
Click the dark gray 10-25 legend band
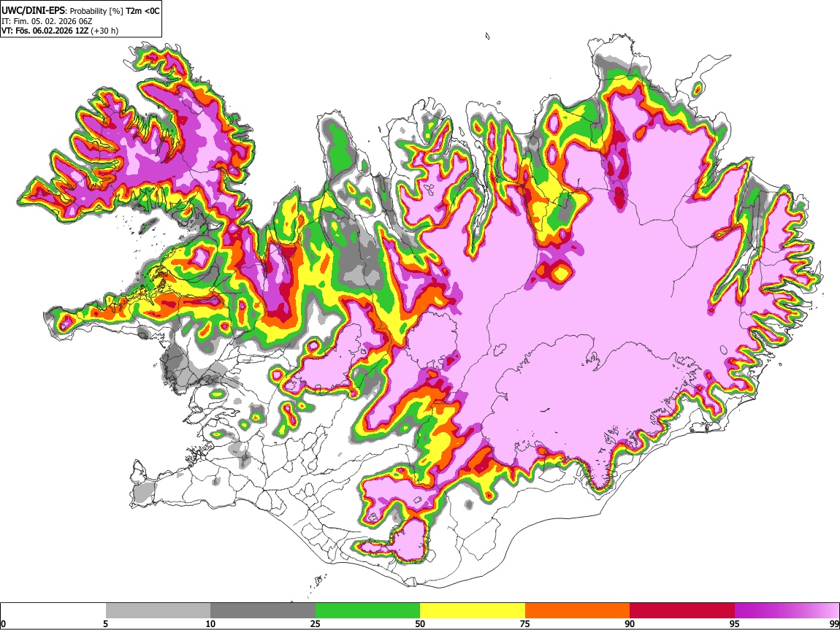(x=263, y=610)
